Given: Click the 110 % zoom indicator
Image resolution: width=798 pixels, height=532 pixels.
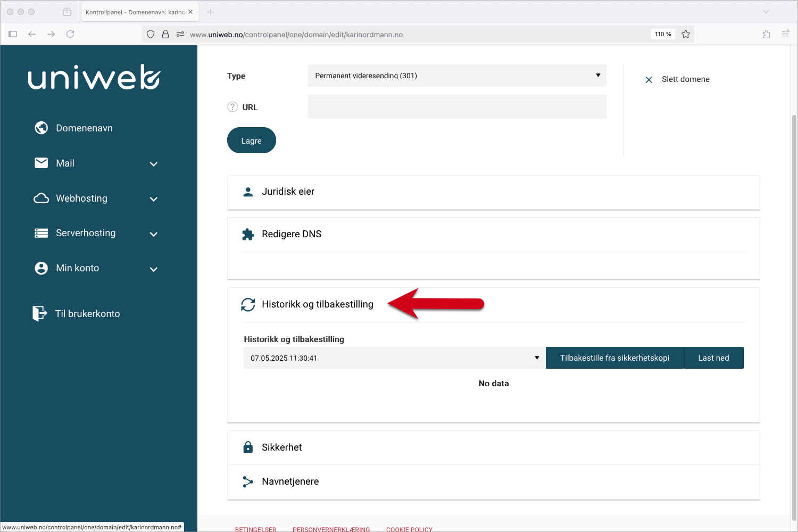Looking at the screenshot, I should click(663, 34).
